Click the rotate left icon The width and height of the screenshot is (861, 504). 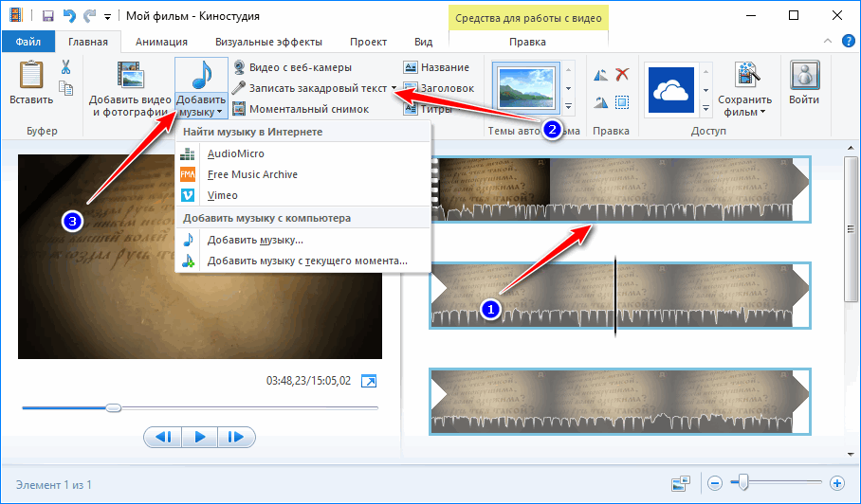click(x=600, y=75)
